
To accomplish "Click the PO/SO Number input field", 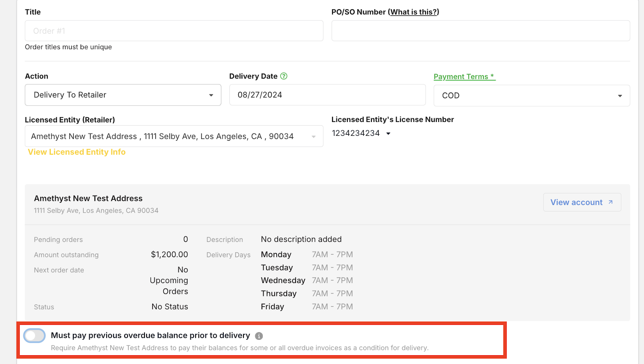I will click(x=481, y=31).
